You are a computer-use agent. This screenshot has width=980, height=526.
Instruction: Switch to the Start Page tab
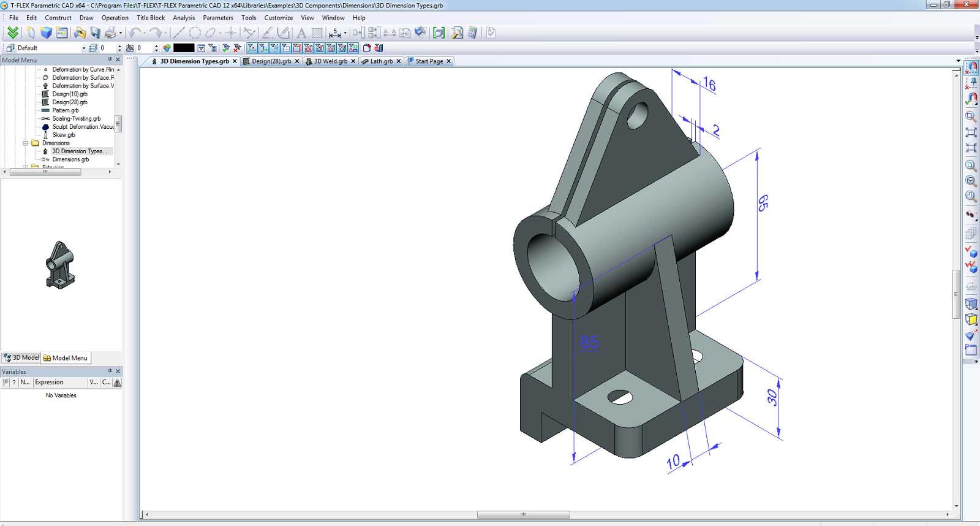[x=429, y=61]
